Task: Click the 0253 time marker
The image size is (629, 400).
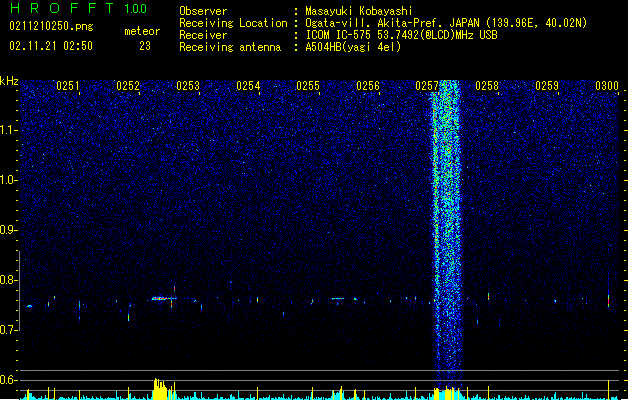Action: coord(188,86)
